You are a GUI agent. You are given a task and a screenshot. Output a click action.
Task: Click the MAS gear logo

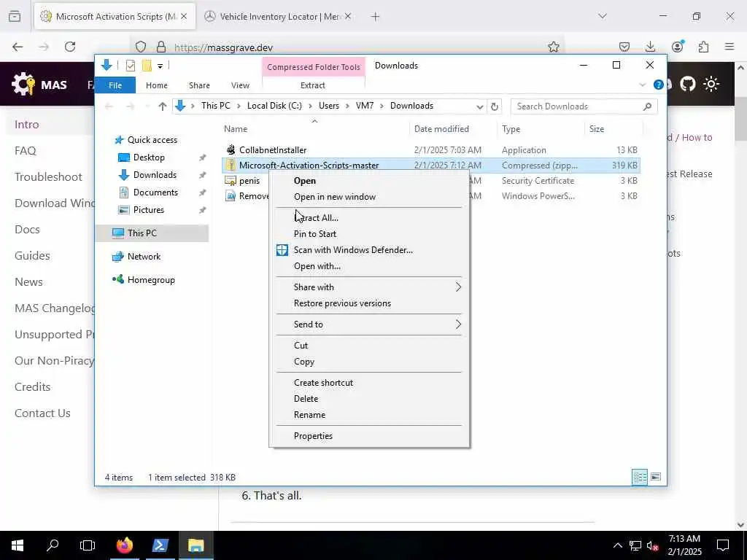tap(23, 85)
